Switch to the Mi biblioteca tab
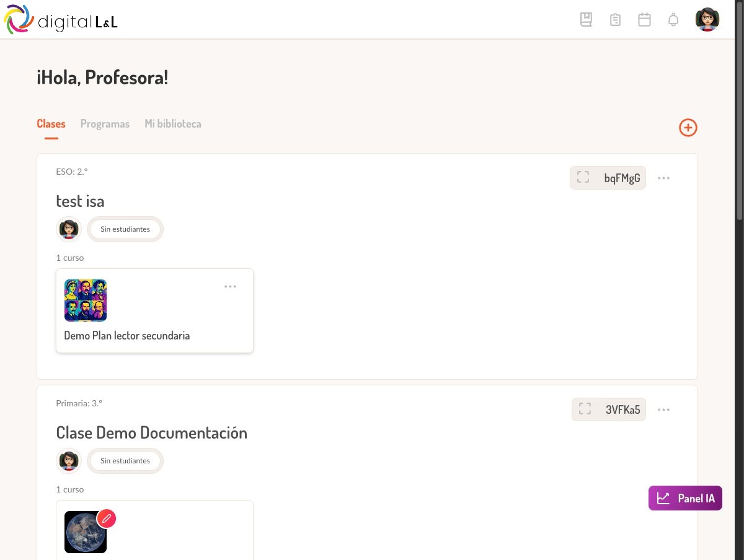Image resolution: width=744 pixels, height=560 pixels. tap(173, 124)
